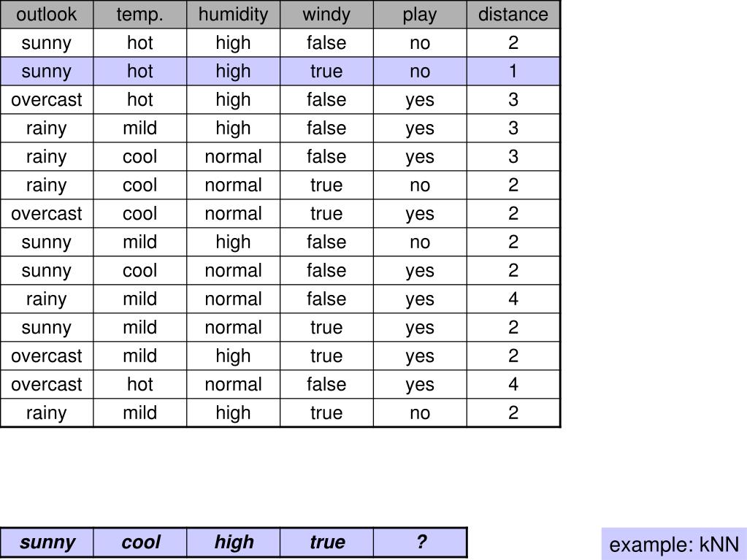Select the 'humidity' header cell
Viewport: 747px width, 560px height.
click(x=233, y=15)
